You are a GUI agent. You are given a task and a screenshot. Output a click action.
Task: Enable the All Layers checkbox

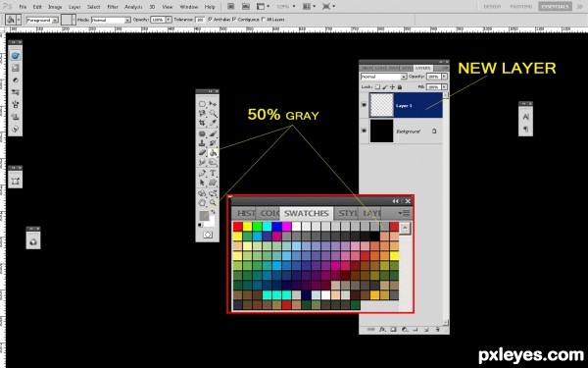tap(264, 19)
